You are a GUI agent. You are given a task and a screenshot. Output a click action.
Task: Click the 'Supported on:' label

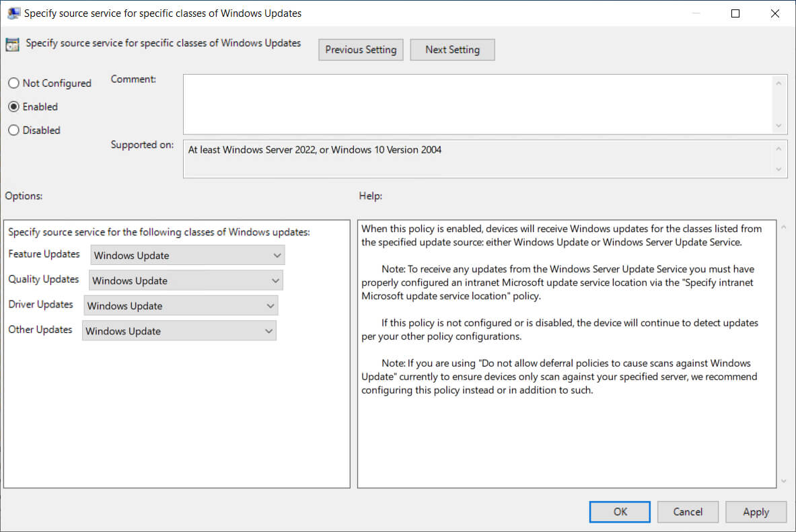142,145
